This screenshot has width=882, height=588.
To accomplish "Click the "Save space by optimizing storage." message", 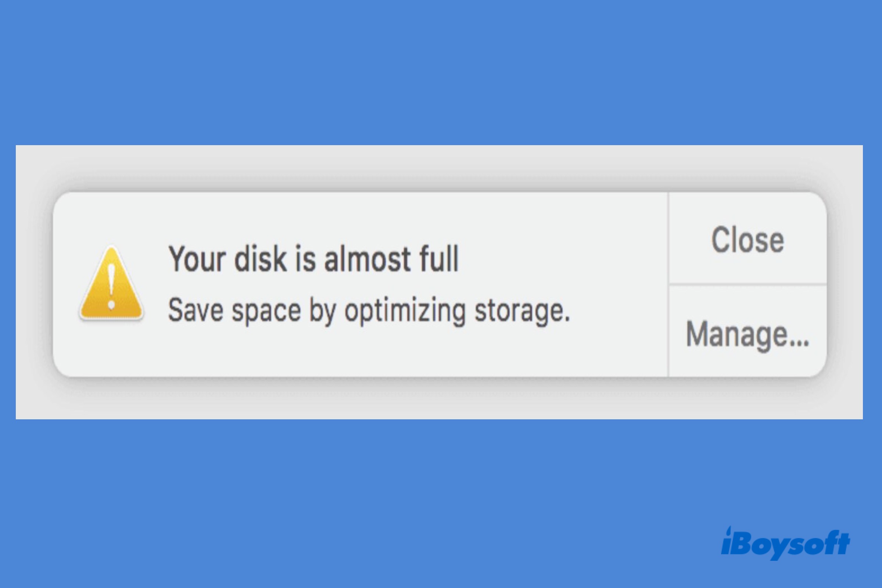I will pos(369,311).
